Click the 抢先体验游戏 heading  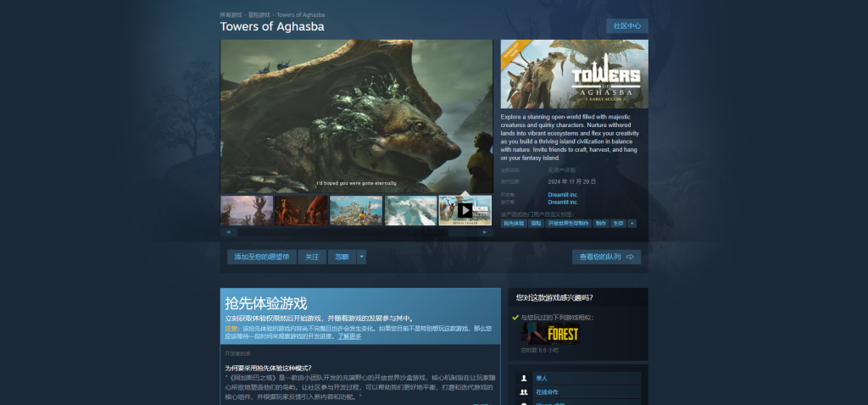(x=265, y=303)
